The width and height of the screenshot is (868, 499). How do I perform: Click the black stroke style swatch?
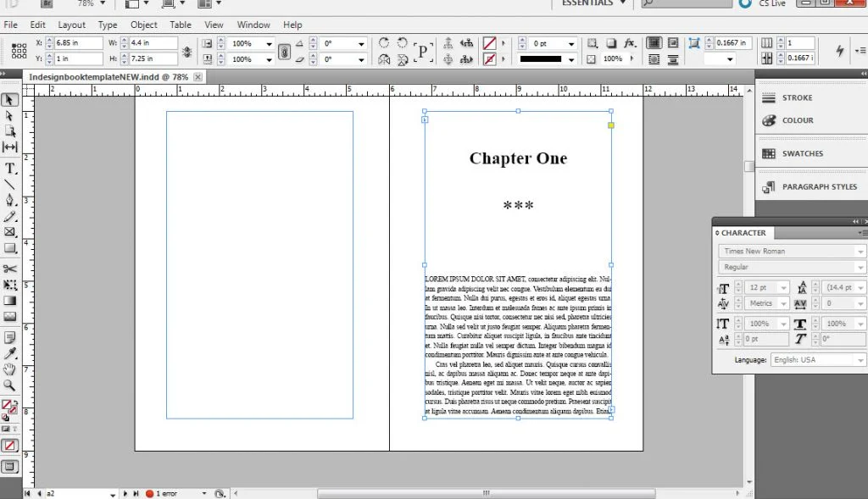pyautogui.click(x=542, y=58)
